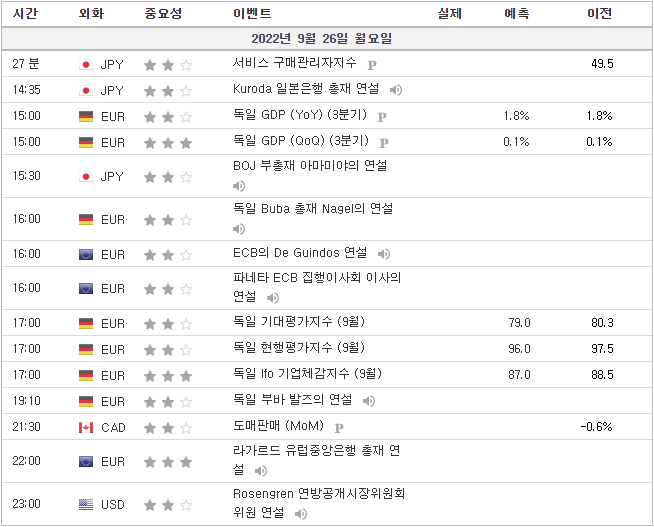Click the speaker icon beside 독일 부바 발즈의 연설
The width and height of the screenshot is (654, 527).
[x=369, y=401]
